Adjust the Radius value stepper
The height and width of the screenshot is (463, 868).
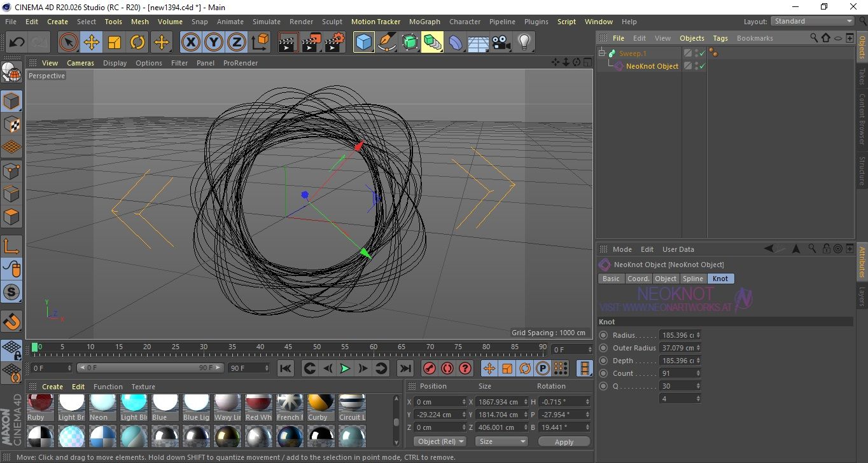point(699,335)
